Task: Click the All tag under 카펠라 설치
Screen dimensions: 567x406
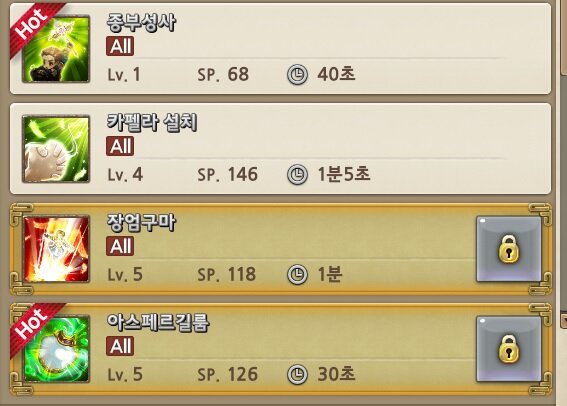Action: point(120,146)
